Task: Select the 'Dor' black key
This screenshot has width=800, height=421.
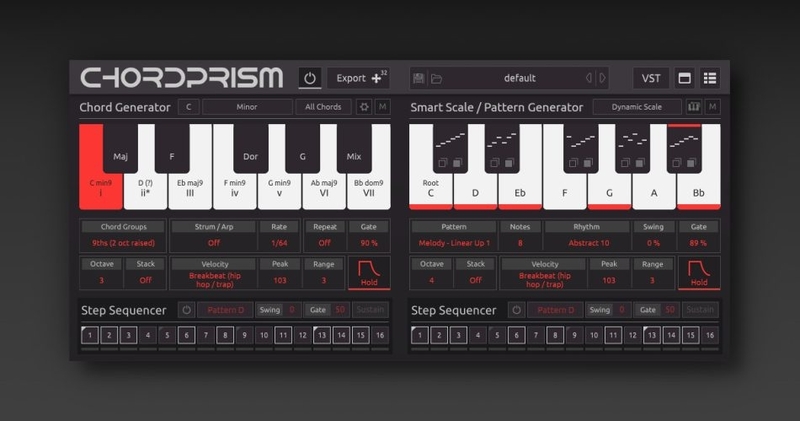Action: [251, 148]
